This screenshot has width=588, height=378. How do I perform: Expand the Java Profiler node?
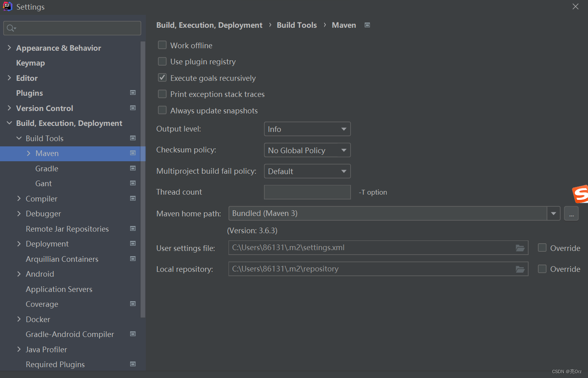tap(19, 349)
